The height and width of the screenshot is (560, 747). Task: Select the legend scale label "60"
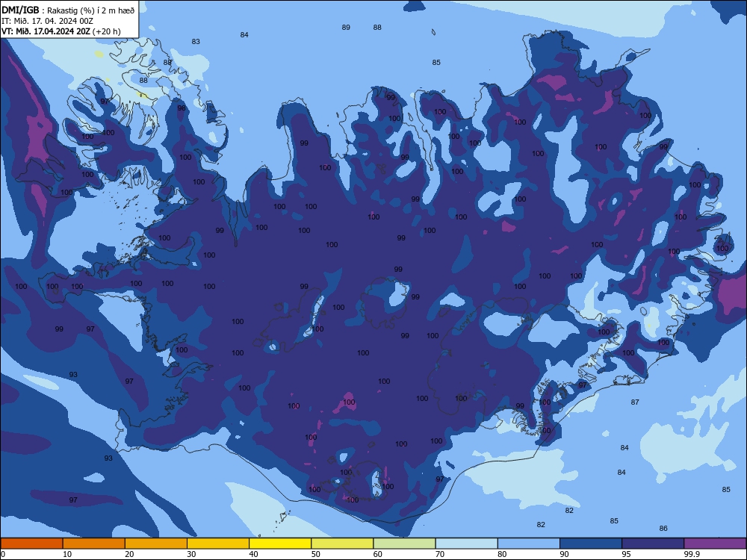point(378,554)
